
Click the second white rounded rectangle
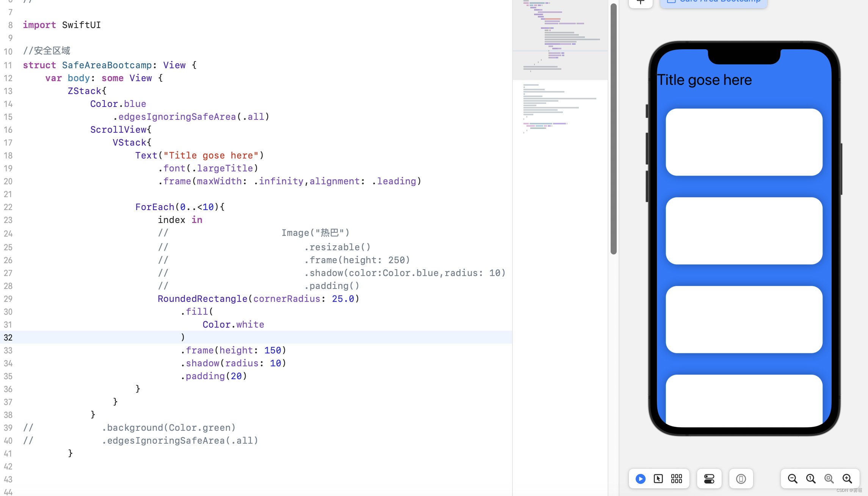[x=744, y=231]
